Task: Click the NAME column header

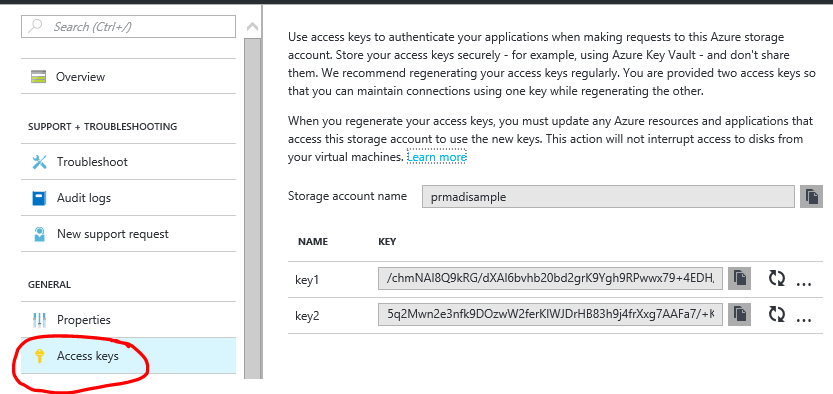Action: point(313,242)
